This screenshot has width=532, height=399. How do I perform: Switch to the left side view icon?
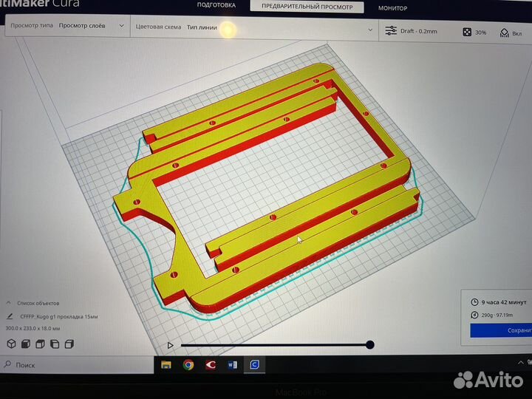(54, 344)
